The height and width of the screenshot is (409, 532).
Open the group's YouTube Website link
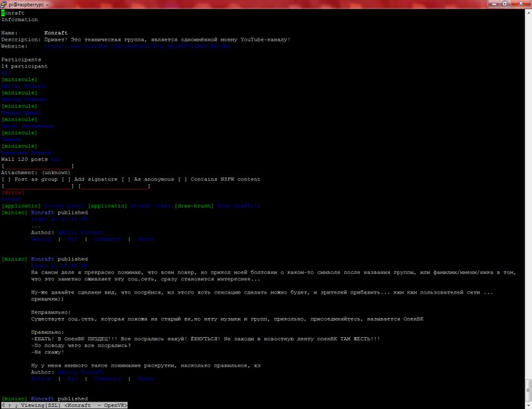137,46
